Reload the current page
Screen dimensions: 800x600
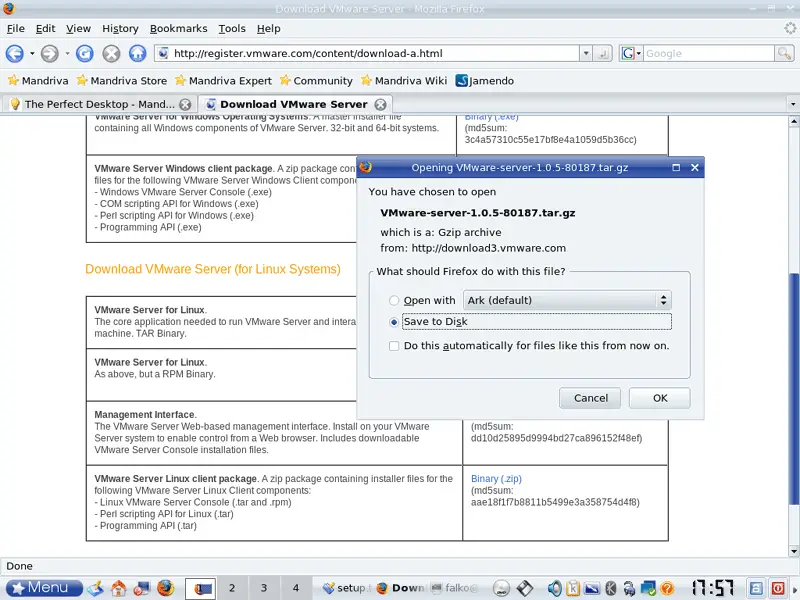click(85, 53)
